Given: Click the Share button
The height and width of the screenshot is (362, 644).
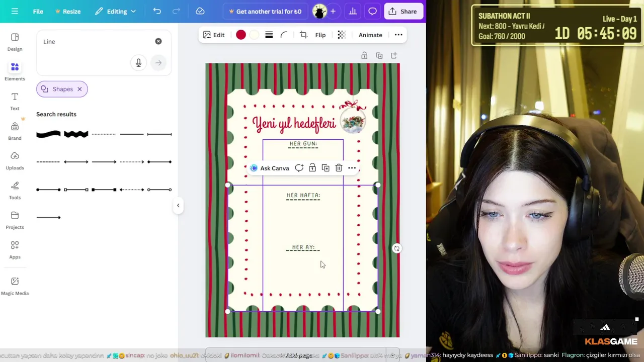Looking at the screenshot, I should click(x=403, y=11).
